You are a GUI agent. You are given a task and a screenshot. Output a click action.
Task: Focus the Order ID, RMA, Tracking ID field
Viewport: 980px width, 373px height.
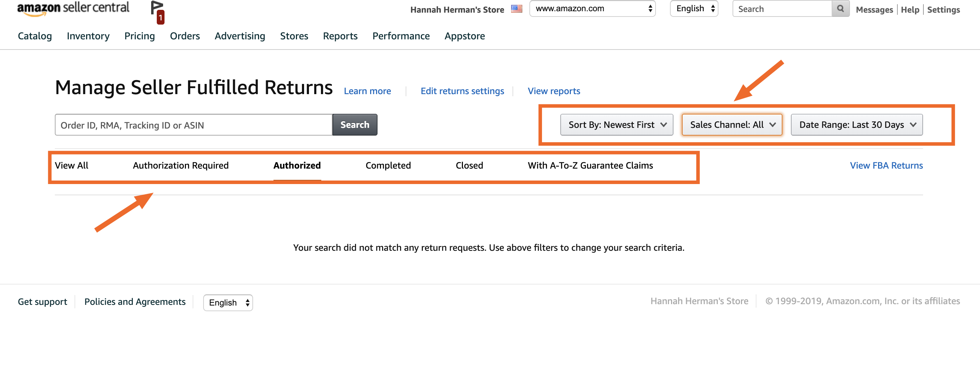[194, 125]
